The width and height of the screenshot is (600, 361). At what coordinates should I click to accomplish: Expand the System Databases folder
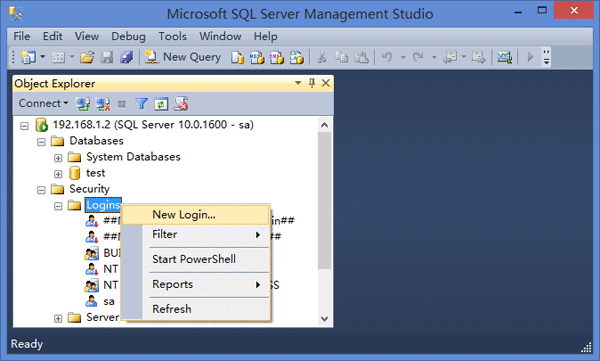[x=58, y=158]
